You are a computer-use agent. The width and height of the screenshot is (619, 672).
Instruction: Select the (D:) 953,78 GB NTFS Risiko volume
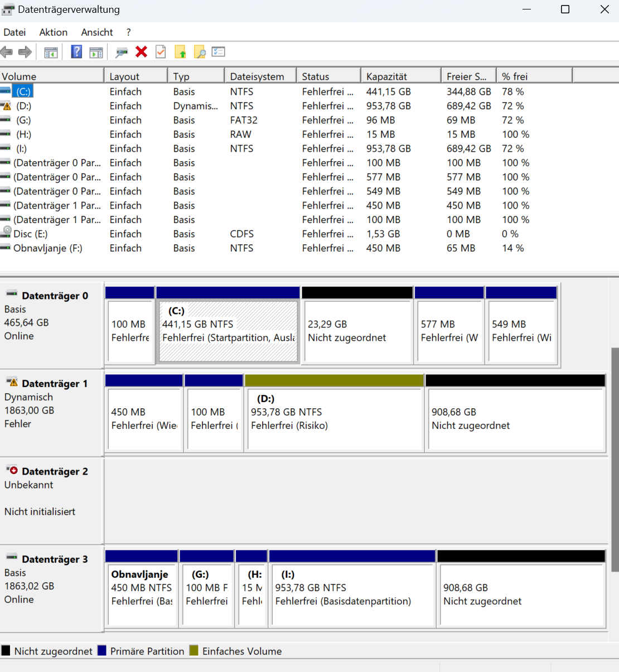[334, 413]
